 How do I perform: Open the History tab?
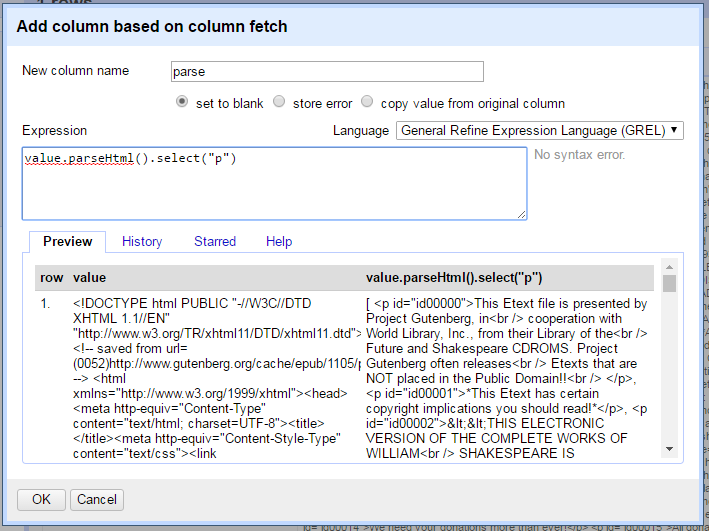(x=142, y=241)
